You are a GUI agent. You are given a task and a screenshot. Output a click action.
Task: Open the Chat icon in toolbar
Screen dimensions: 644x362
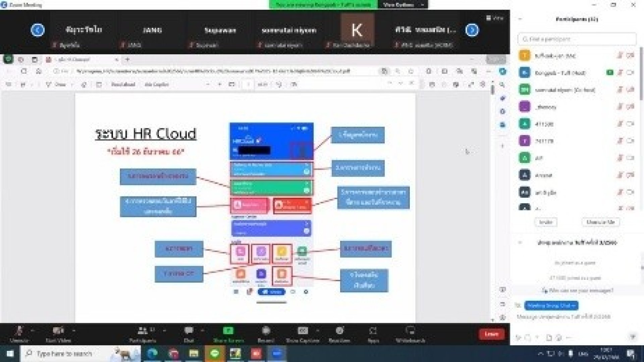click(189, 331)
